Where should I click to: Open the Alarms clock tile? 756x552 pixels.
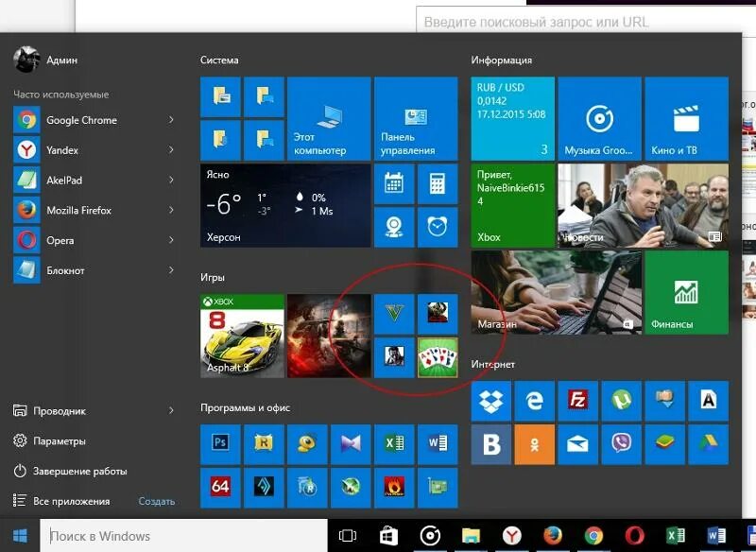[438, 227]
